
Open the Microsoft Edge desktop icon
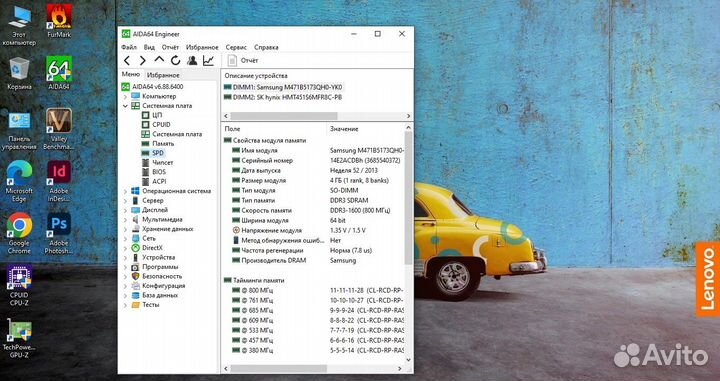19,182
